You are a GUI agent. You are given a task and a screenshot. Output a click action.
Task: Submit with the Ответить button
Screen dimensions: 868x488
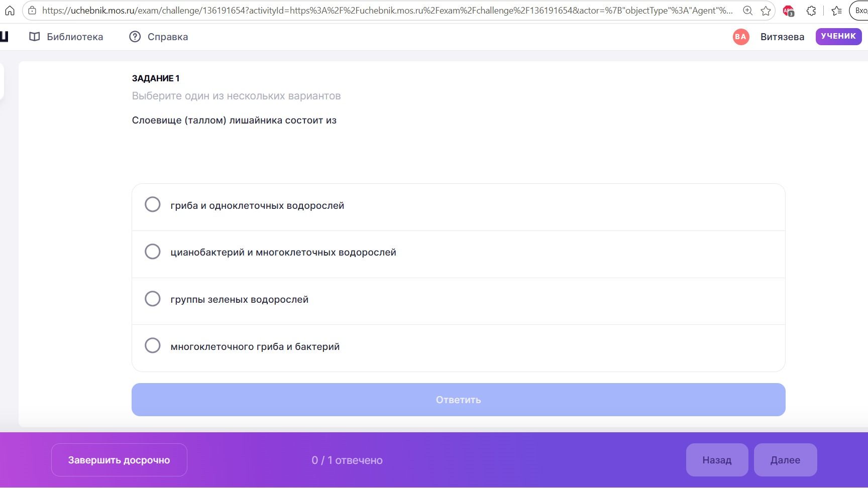point(458,400)
